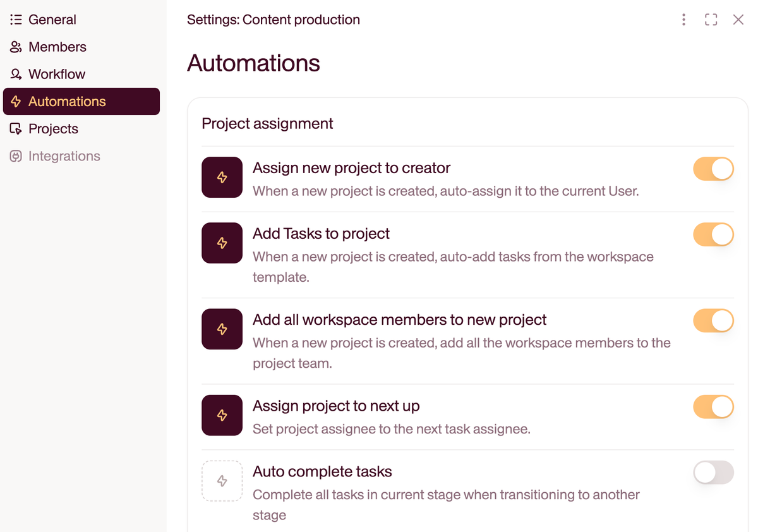Image resolution: width=758 pixels, height=532 pixels.
Task: Open the General settings section
Action: coord(52,20)
